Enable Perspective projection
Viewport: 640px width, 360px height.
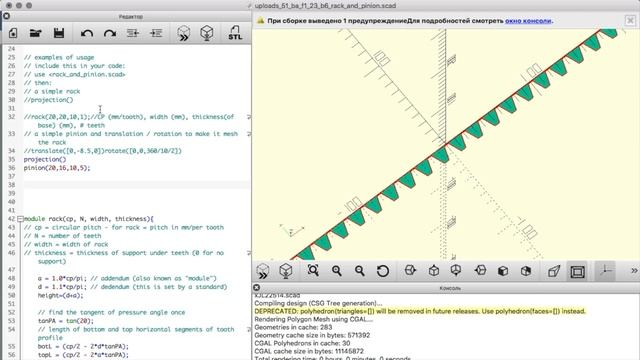[554, 271]
